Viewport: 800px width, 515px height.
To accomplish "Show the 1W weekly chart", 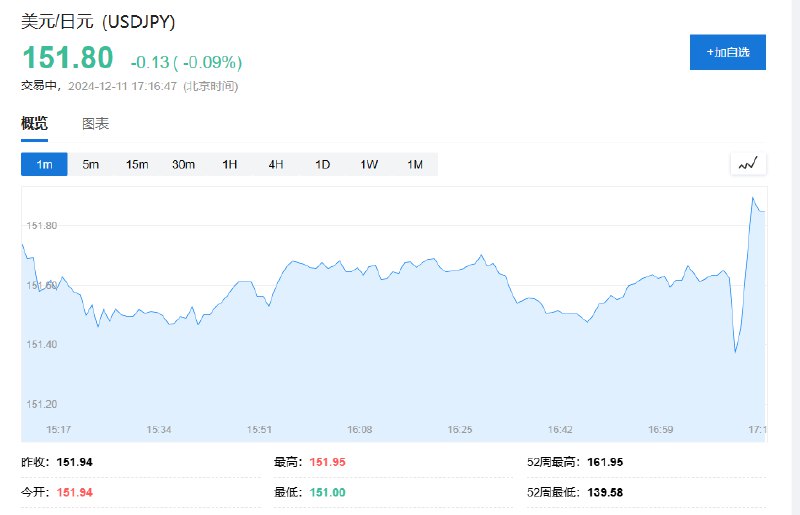I will coord(368,164).
